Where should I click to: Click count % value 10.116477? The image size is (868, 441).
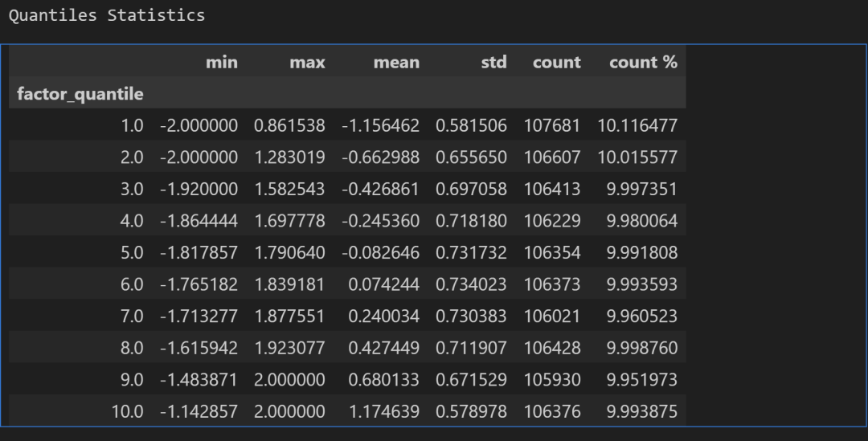[x=637, y=125]
